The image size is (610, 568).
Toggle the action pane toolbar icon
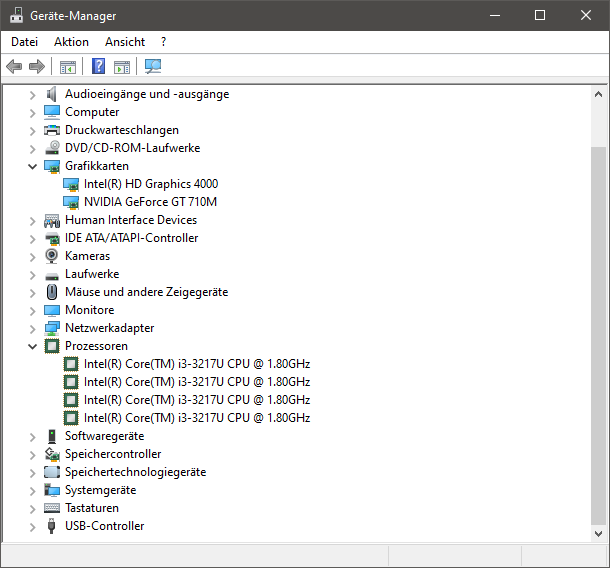coord(122,67)
